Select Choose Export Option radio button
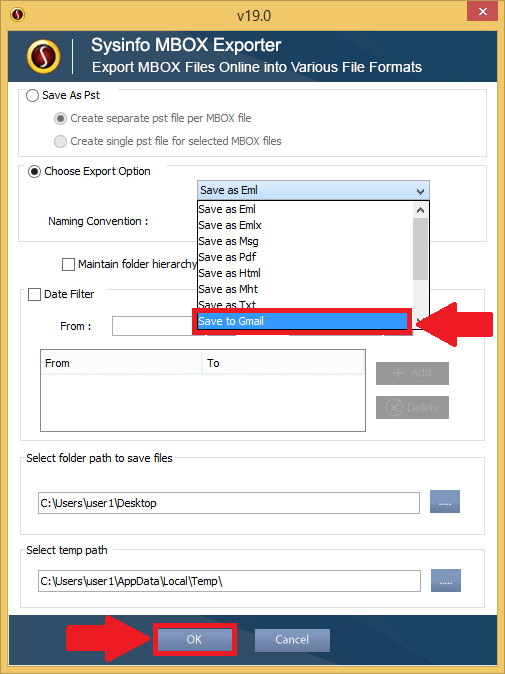This screenshot has height=674, width=505. coord(34,172)
